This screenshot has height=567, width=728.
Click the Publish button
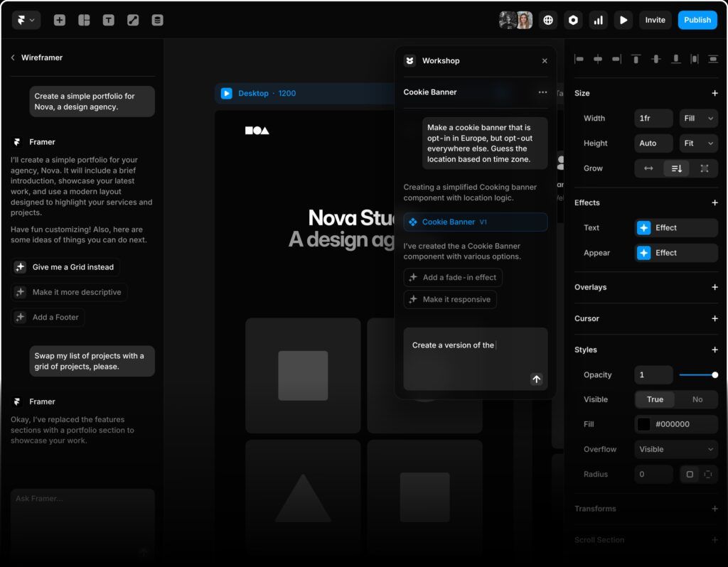697,20
